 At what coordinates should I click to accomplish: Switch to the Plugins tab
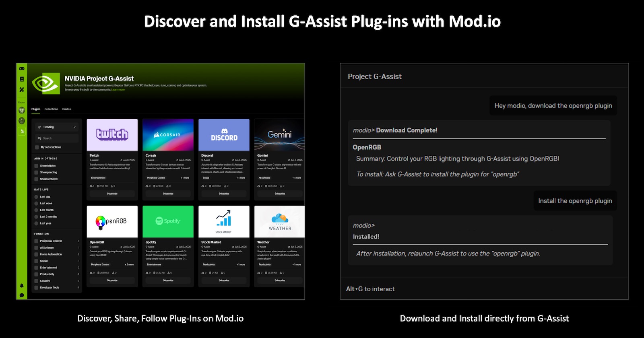pos(36,109)
